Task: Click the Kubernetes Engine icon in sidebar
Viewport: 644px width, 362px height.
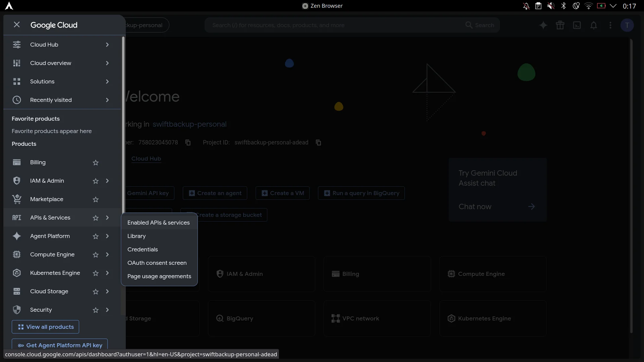Action: pos(17,273)
